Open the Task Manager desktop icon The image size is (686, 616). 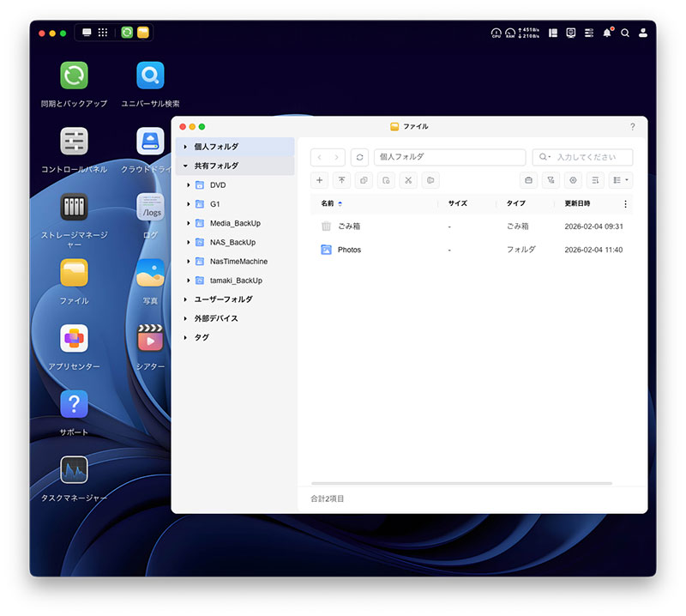pos(74,470)
